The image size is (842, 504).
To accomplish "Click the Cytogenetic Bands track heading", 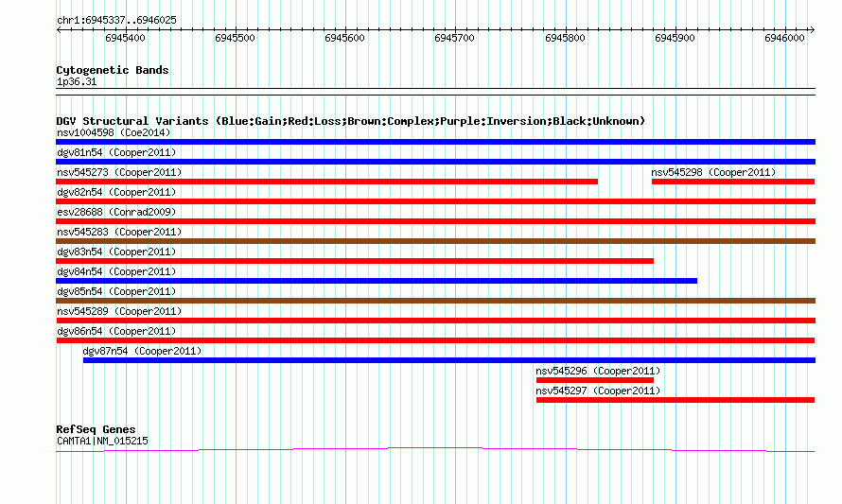I will (113, 70).
